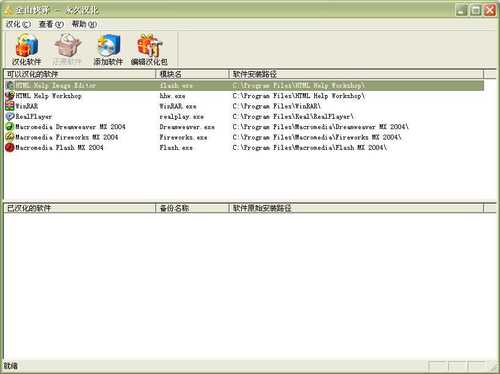
Task: Click the Macromedia\Flash MX 2004\ path cell
Action: [310, 147]
